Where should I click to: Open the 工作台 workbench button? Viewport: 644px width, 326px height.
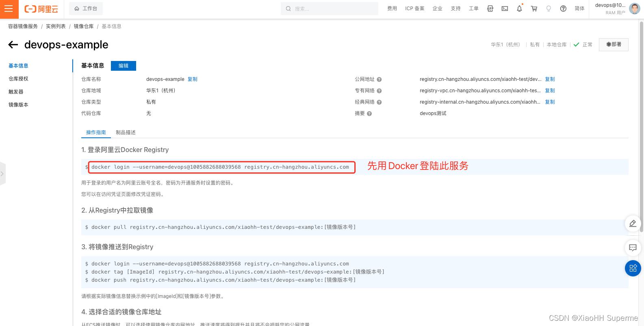[86, 9]
